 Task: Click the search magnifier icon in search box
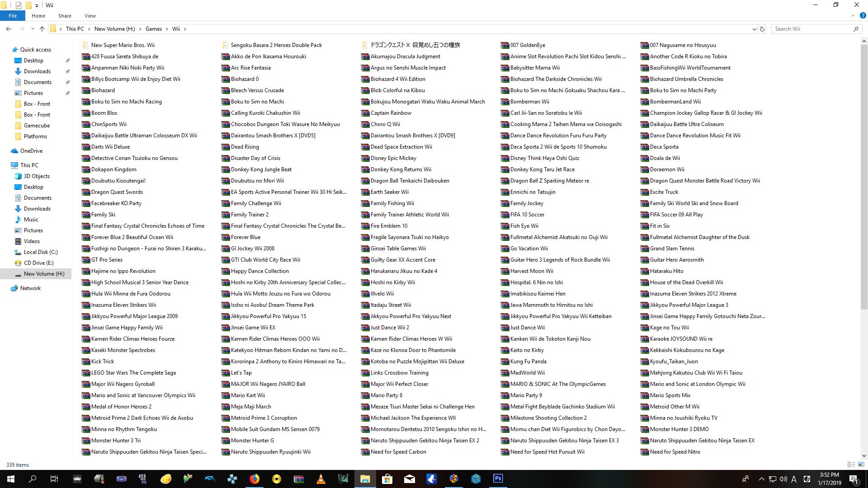pos(856,29)
